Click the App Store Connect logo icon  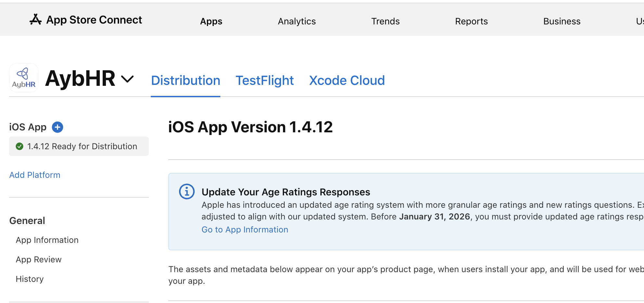(x=35, y=20)
